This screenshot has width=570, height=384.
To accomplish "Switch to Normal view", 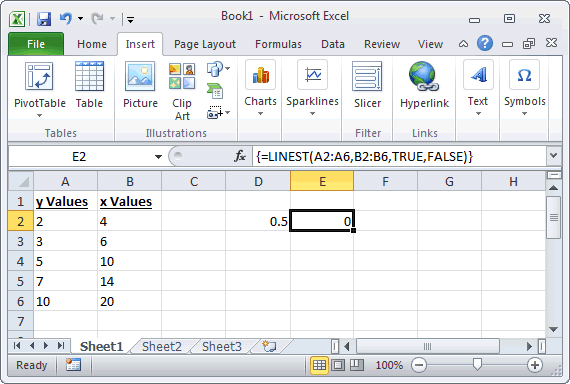I will pyautogui.click(x=320, y=365).
